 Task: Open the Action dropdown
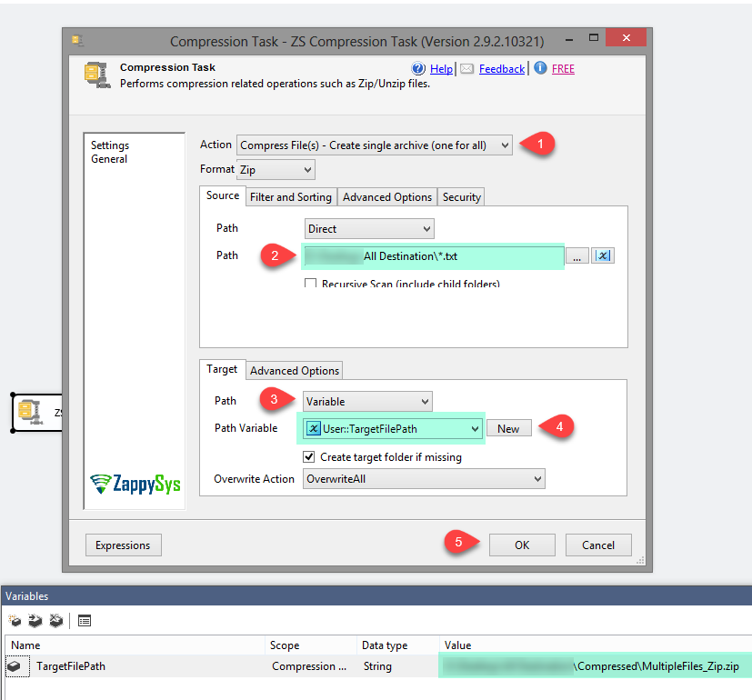tap(375, 145)
